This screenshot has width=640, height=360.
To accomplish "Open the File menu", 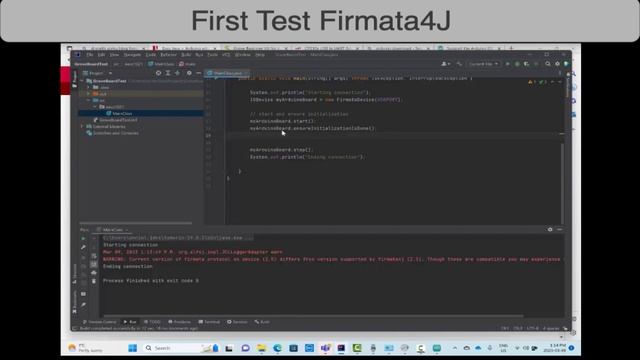I will 90,55.
